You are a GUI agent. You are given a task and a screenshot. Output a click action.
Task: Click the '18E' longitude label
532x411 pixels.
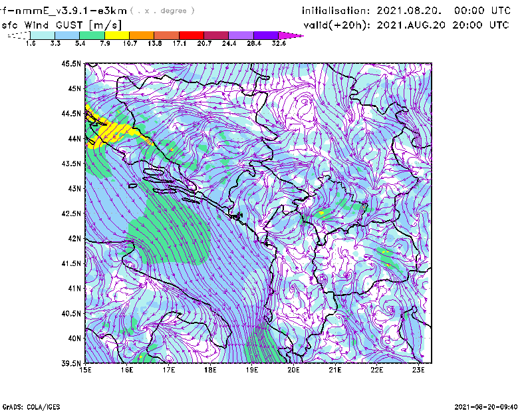[210, 370]
